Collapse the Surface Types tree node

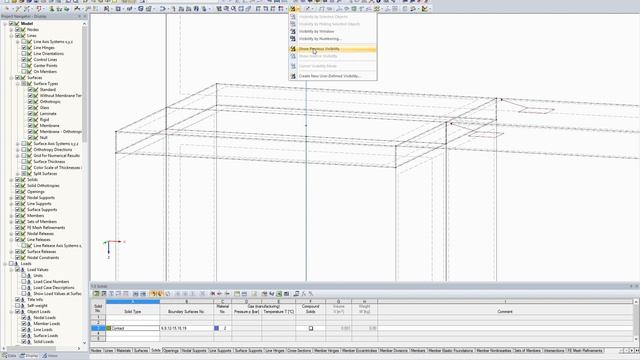tap(18, 84)
